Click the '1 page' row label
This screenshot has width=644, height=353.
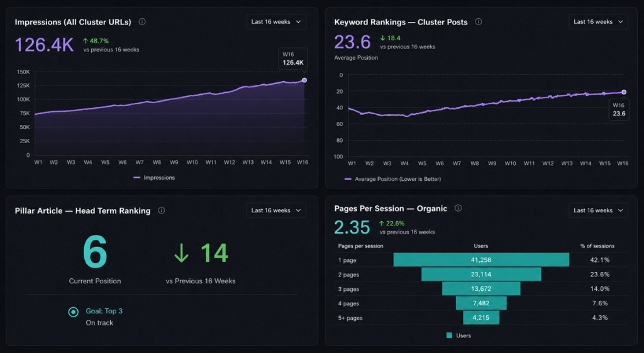[347, 260]
